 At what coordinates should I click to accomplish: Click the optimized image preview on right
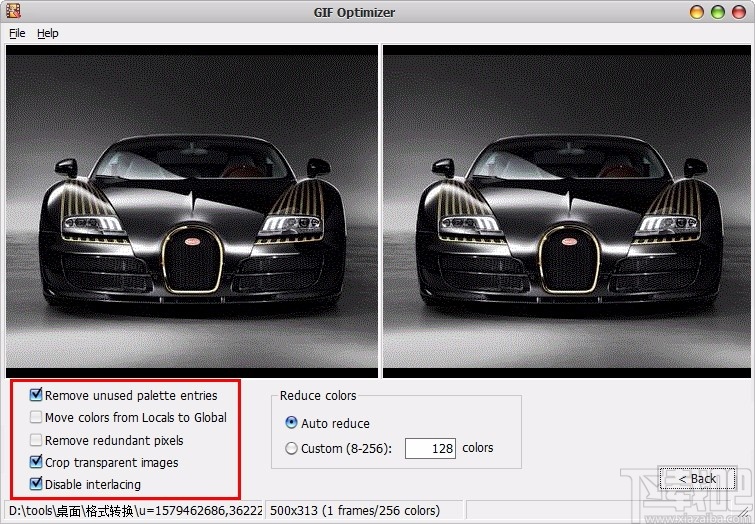[567, 211]
